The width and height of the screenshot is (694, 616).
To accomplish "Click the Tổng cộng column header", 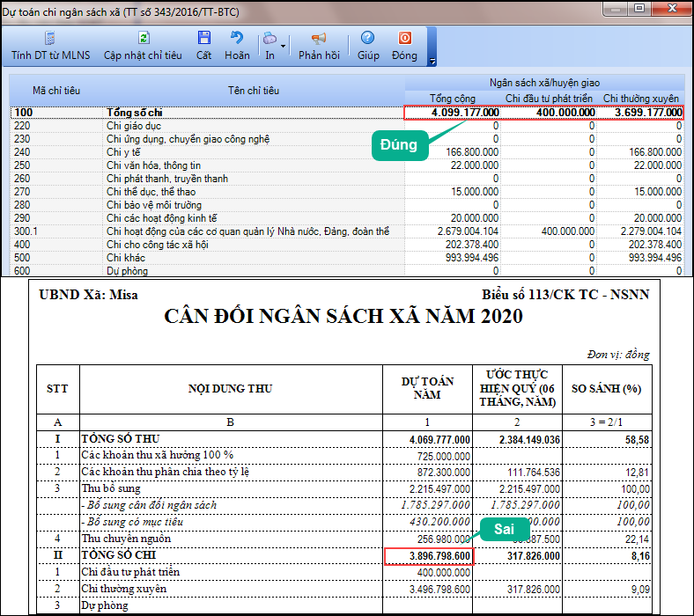I will [453, 99].
